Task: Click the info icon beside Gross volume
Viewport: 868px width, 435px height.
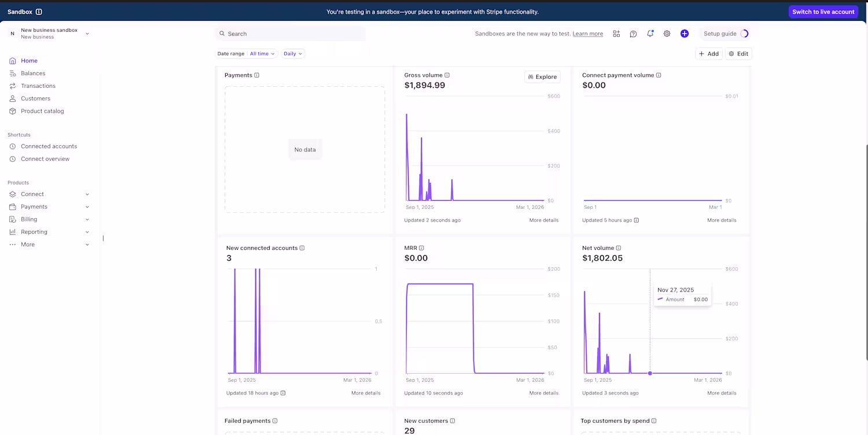Action: (x=447, y=75)
